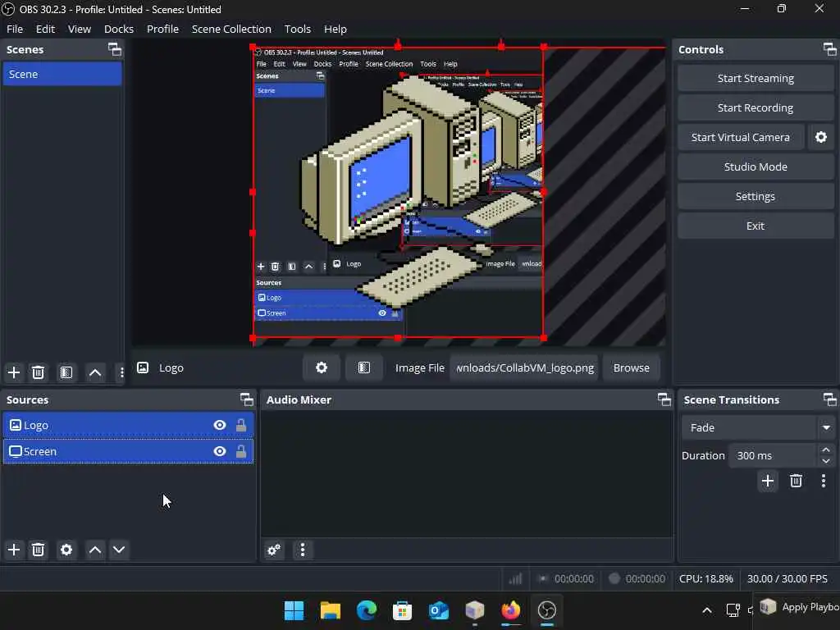This screenshot has height=630, width=840.
Task: Move scene up arrow in Scenes panel
Action: pos(95,372)
